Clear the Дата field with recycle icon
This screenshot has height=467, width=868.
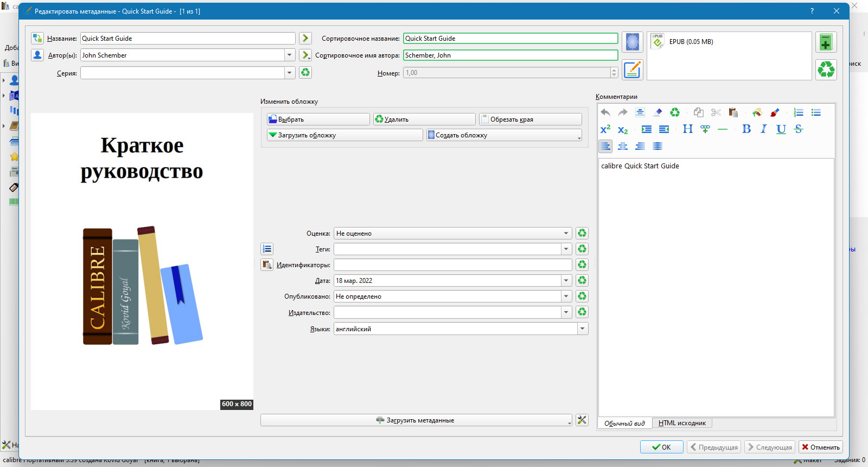tap(582, 280)
